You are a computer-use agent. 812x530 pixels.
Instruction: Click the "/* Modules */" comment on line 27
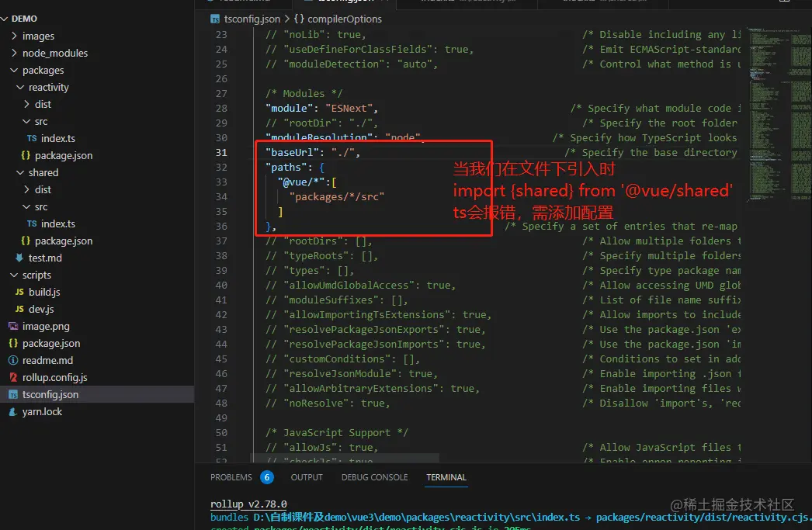click(x=304, y=94)
